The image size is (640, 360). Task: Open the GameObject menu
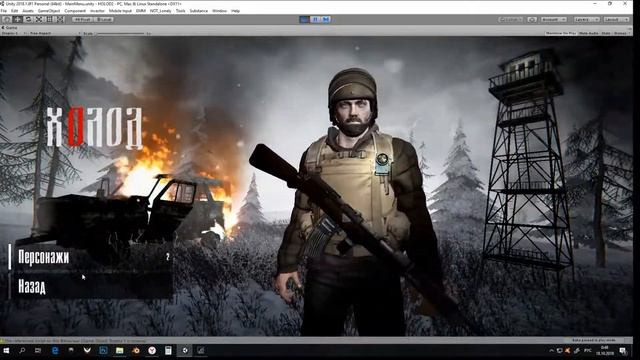[49, 11]
